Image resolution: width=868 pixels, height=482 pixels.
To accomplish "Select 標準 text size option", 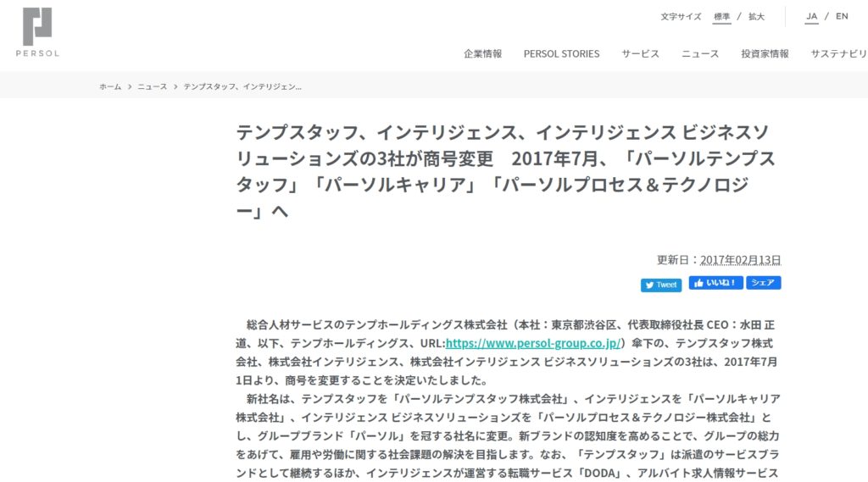I will click(721, 17).
